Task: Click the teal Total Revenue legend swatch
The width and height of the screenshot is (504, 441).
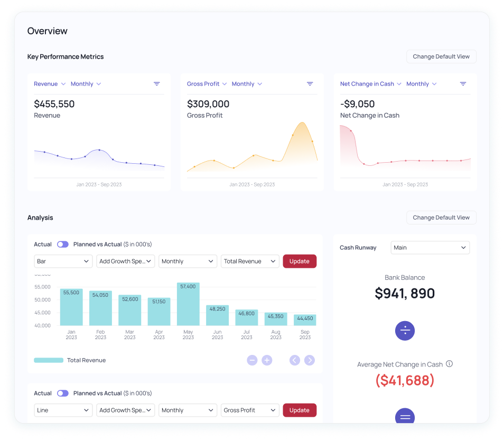Action: [x=46, y=360]
